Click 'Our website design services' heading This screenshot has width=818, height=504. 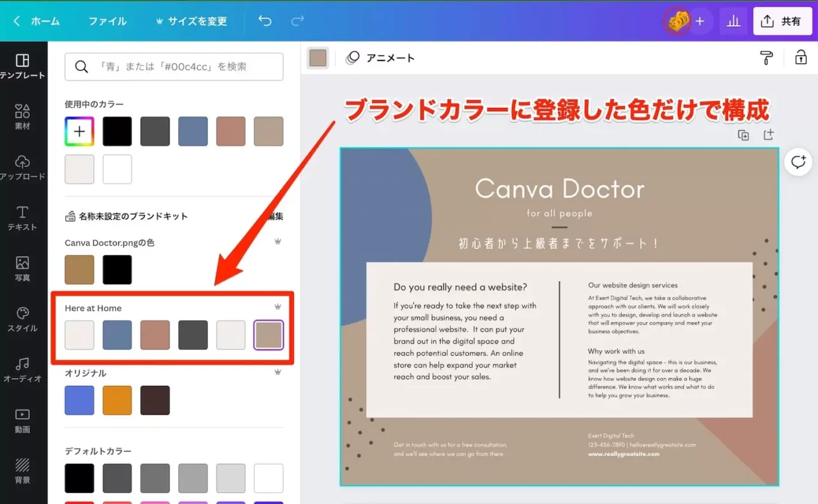(633, 286)
